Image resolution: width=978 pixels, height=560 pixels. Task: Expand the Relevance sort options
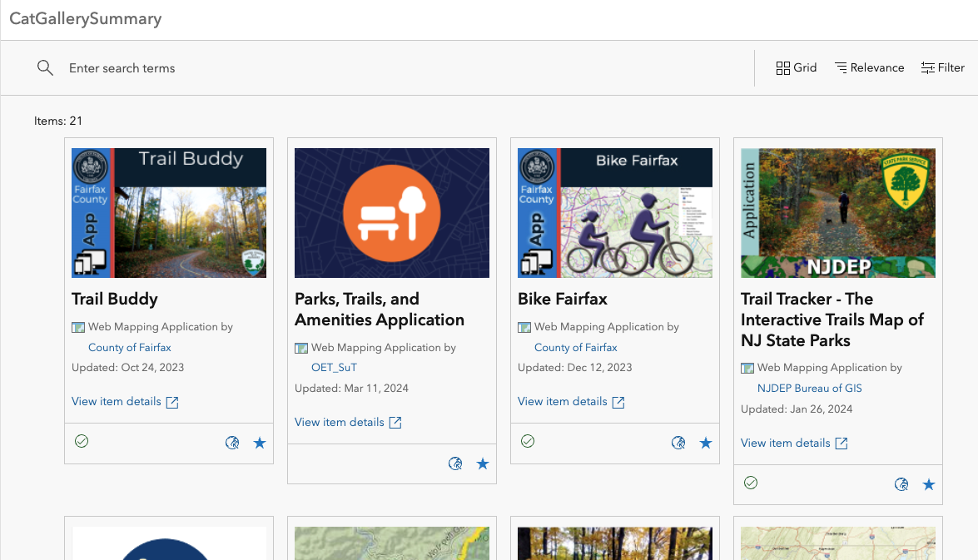point(869,68)
